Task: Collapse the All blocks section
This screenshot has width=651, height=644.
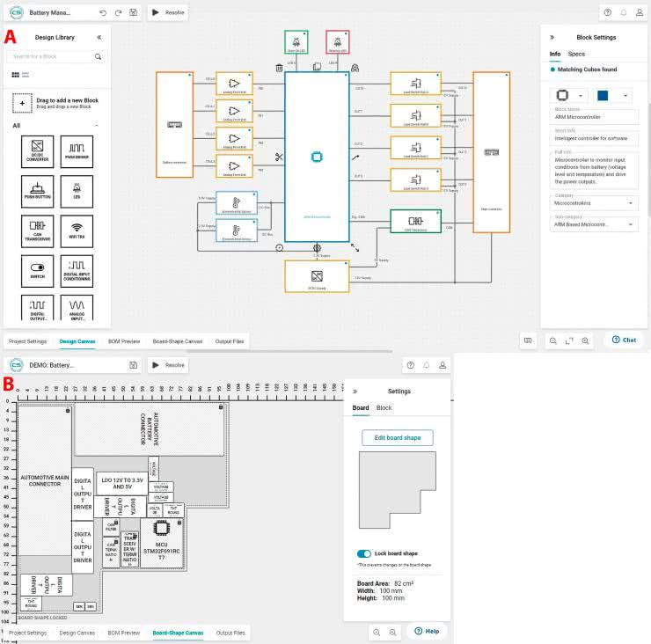Action: click(96, 126)
